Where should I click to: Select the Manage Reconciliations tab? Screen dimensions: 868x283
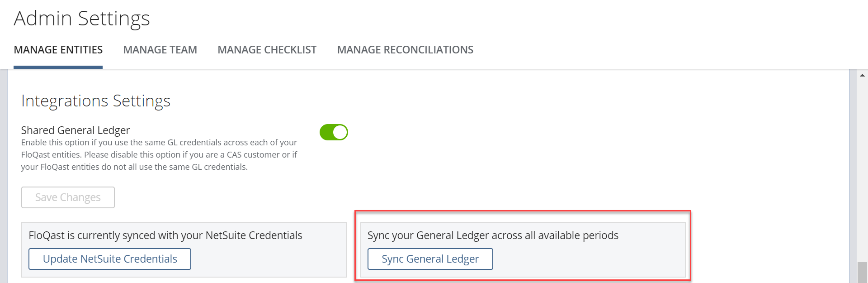click(405, 50)
